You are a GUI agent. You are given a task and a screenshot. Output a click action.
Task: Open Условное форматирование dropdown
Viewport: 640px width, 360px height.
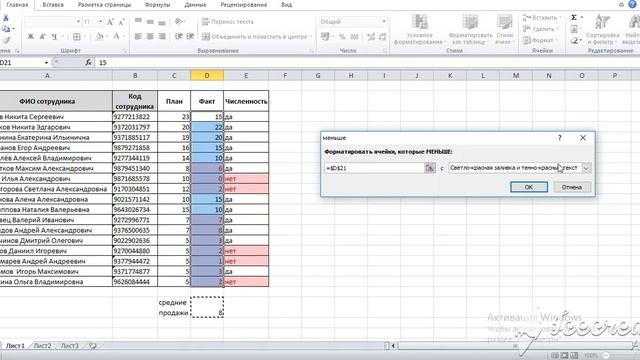click(x=419, y=29)
